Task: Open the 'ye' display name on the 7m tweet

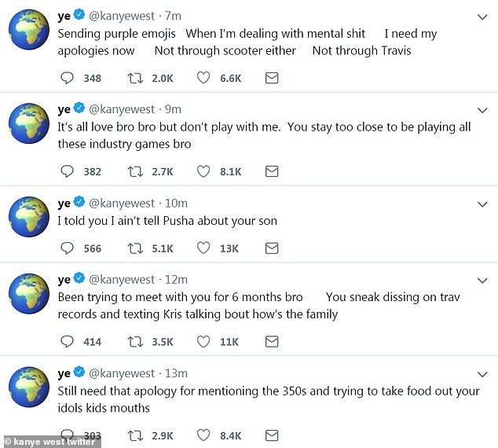Action: pyautogui.click(x=64, y=16)
